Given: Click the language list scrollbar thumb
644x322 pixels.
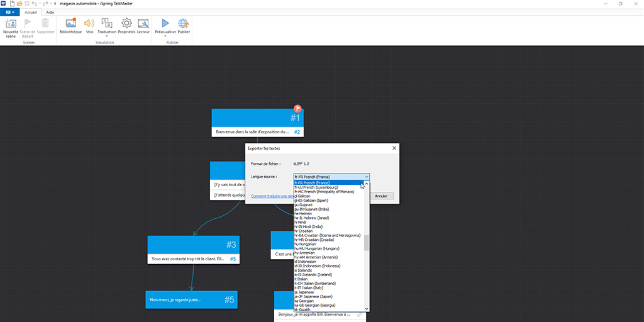Looking at the screenshot, I should pyautogui.click(x=367, y=243).
